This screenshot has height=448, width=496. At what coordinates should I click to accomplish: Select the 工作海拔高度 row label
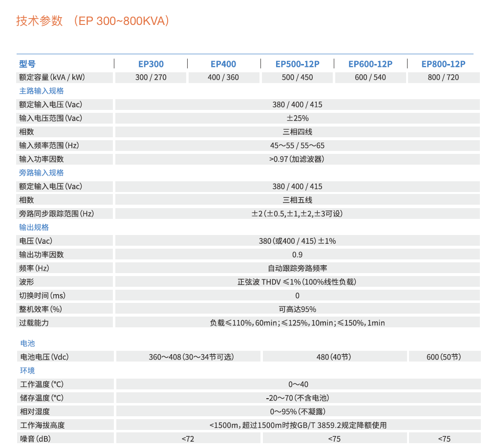click(x=43, y=425)
